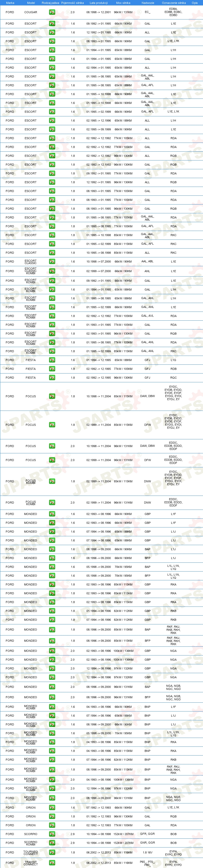Click the Pojemność silnika column header

click(72, 3)
